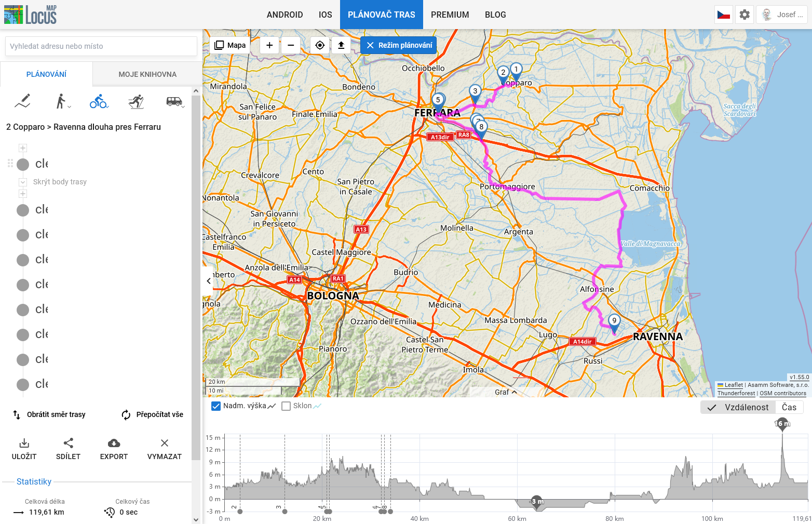
Task: Exit planning mode via Režim plánování
Action: [399, 45]
